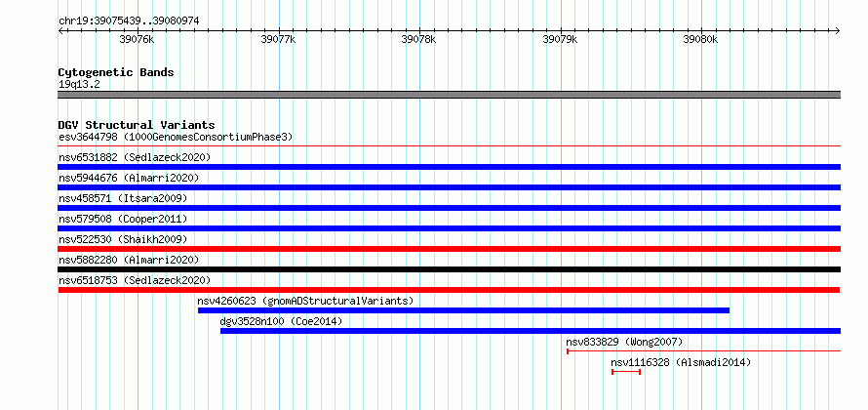
Task: Click the DGV Structural Variants track title
Action: tap(137, 125)
